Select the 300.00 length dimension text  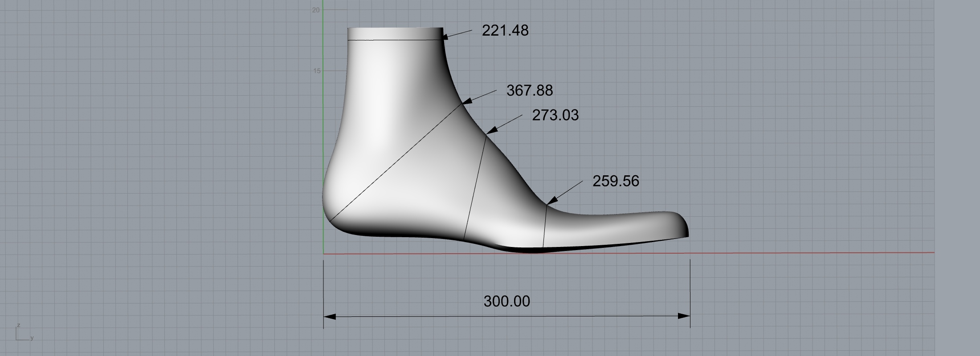[x=506, y=301]
